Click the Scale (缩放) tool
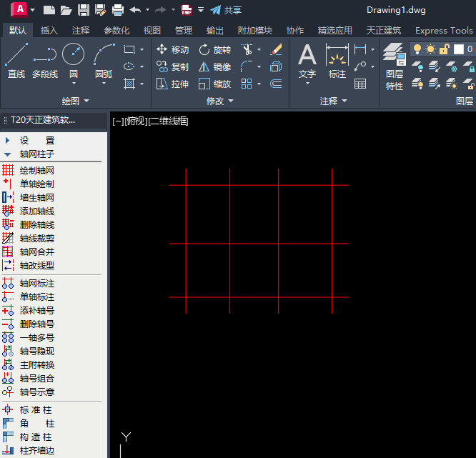 point(215,84)
